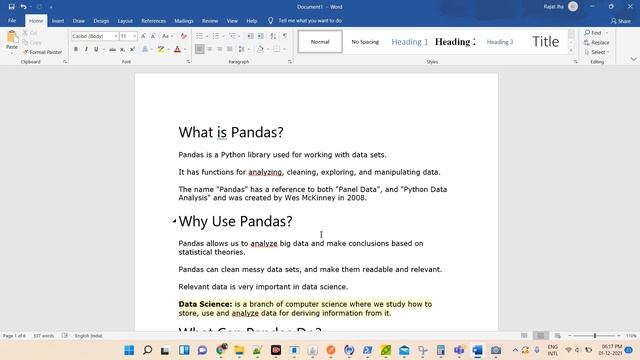Open Windows Start menu

pos(129,350)
